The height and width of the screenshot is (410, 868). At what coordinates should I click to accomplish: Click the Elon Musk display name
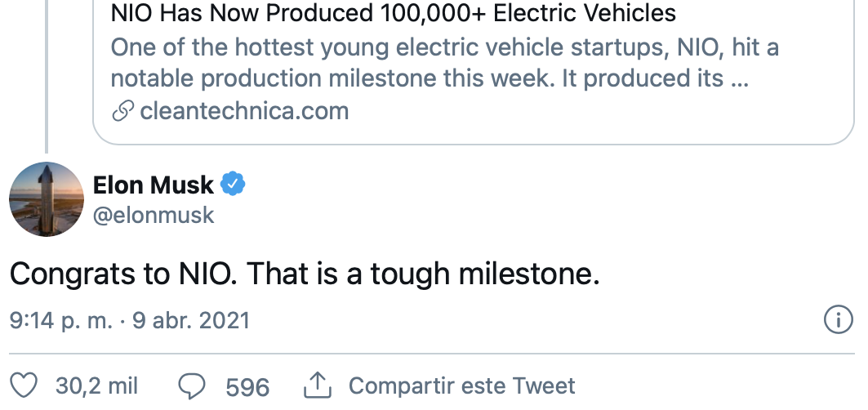click(x=154, y=185)
